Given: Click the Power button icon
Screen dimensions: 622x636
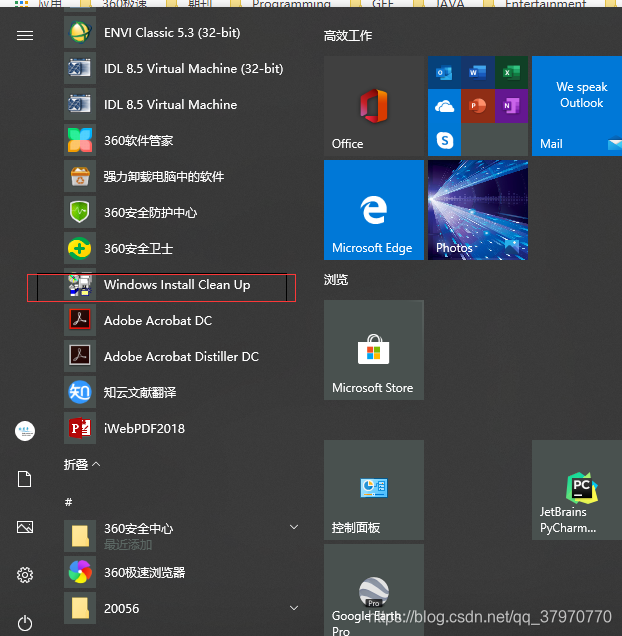Looking at the screenshot, I should click(x=25, y=623).
